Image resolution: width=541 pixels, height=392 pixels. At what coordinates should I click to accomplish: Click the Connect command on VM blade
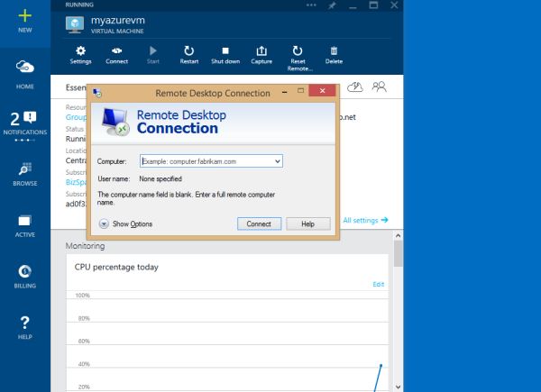pos(116,55)
